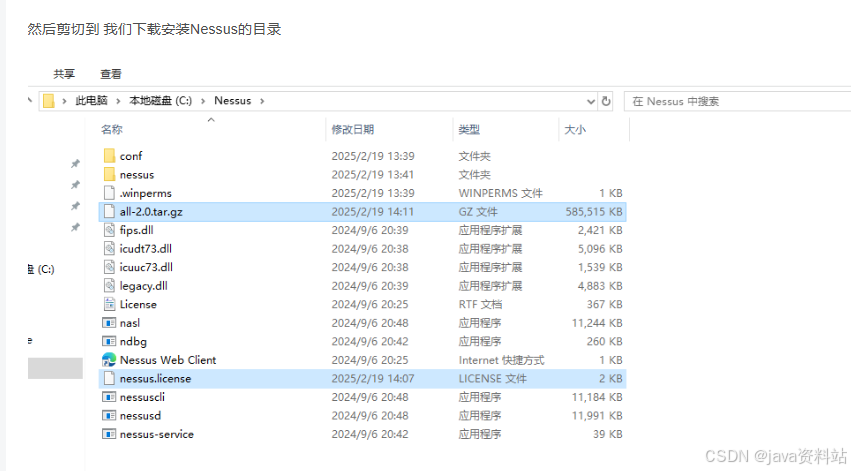851x471 pixels.
Task: Select the Nessus Web Client name
Action: click(168, 360)
